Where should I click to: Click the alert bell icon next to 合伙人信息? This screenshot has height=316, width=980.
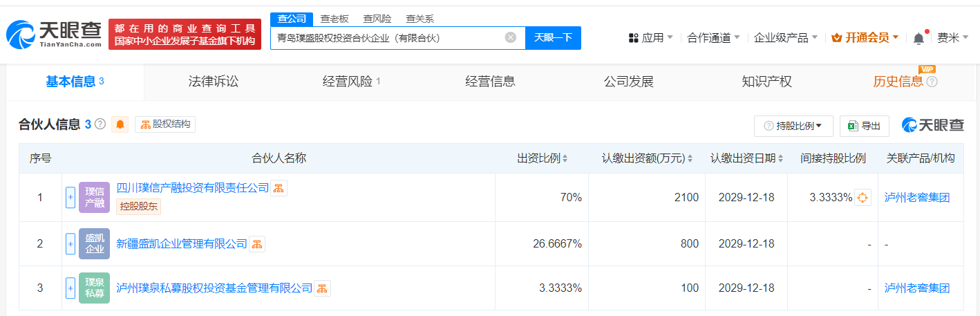(x=120, y=124)
